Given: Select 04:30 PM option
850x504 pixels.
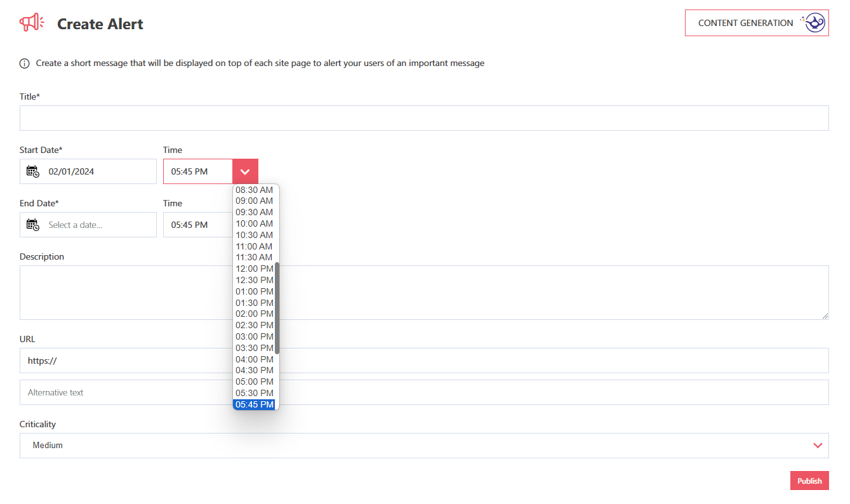Looking at the screenshot, I should [254, 370].
